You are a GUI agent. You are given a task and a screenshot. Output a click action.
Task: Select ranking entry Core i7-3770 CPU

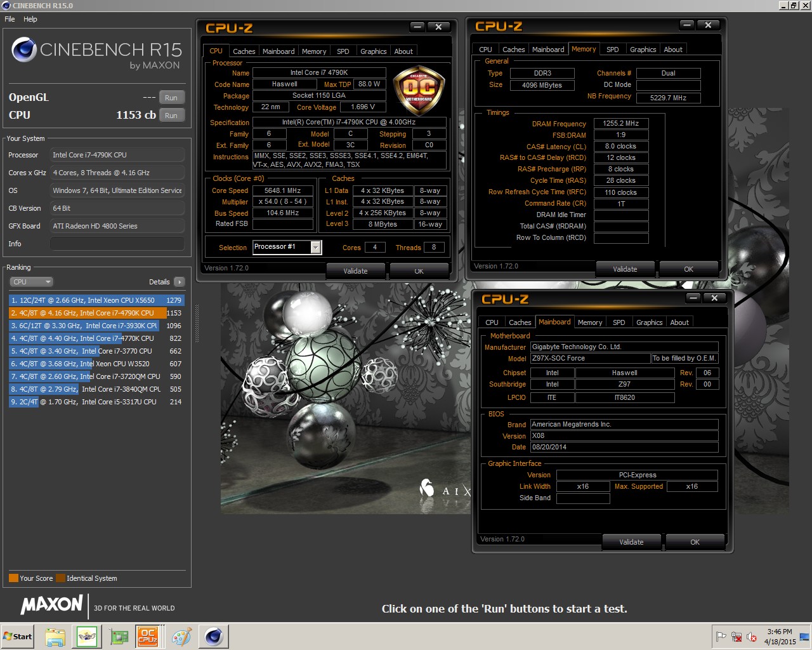pos(96,351)
